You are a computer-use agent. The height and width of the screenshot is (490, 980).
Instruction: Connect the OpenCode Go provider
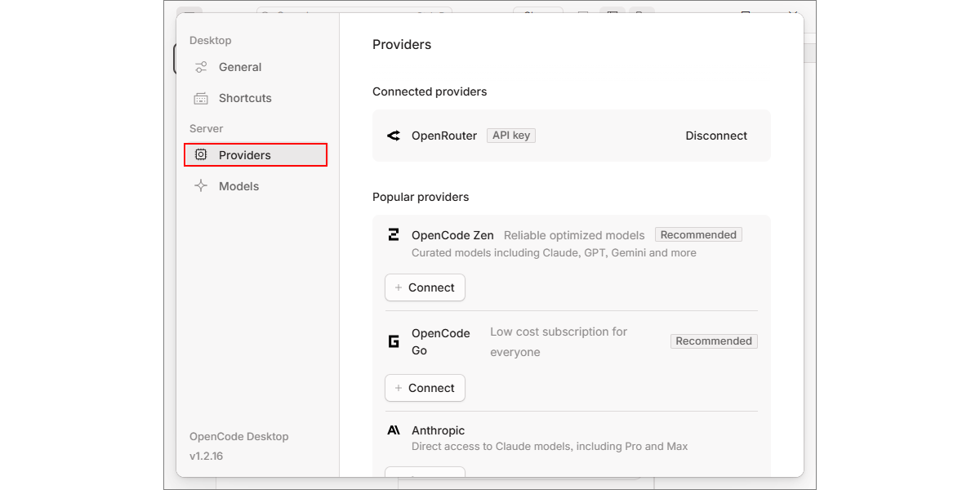pos(425,388)
